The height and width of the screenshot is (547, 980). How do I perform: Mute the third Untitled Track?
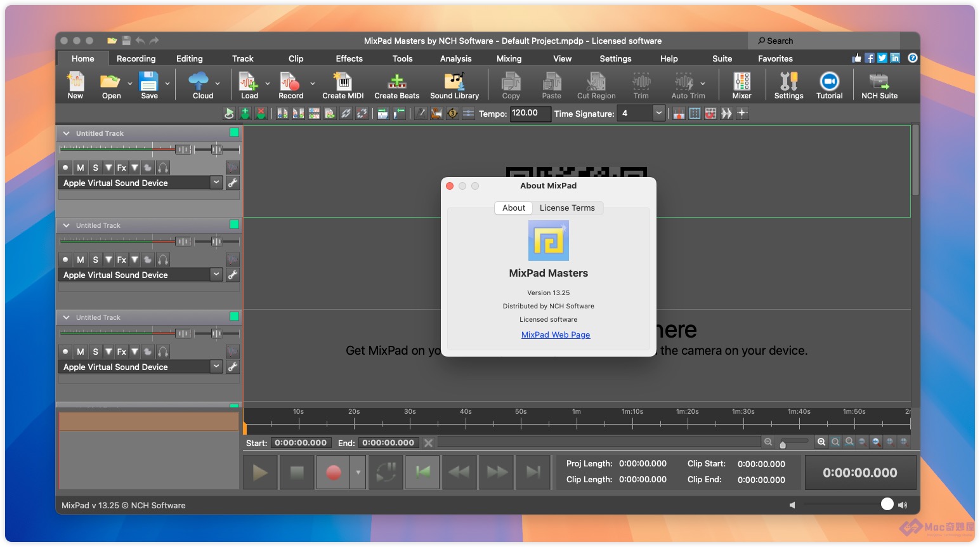tap(81, 352)
